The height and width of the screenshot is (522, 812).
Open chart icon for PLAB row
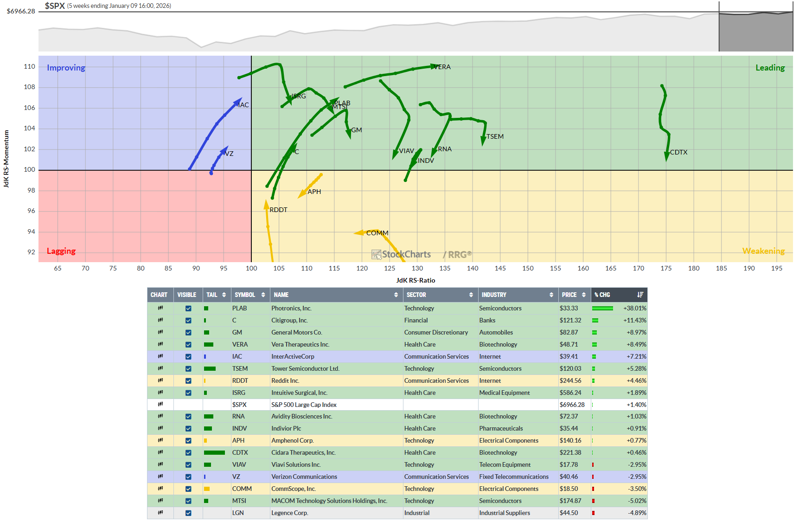[x=160, y=308]
